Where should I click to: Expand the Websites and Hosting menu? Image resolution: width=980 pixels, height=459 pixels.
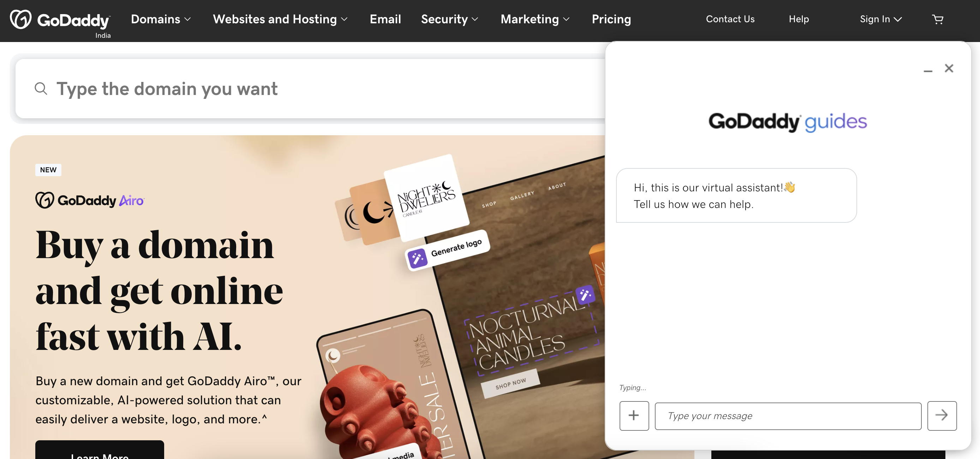tap(280, 19)
